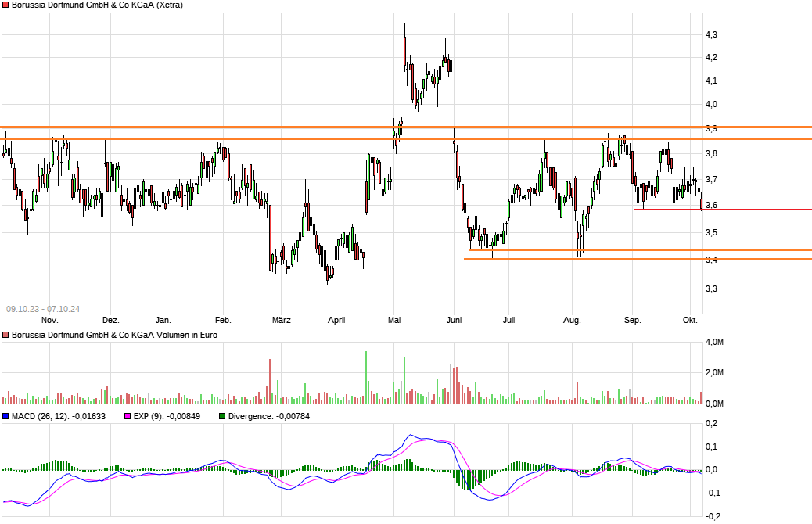Click the Sep. month label
The height and width of the screenshot is (524, 812).
(633, 321)
